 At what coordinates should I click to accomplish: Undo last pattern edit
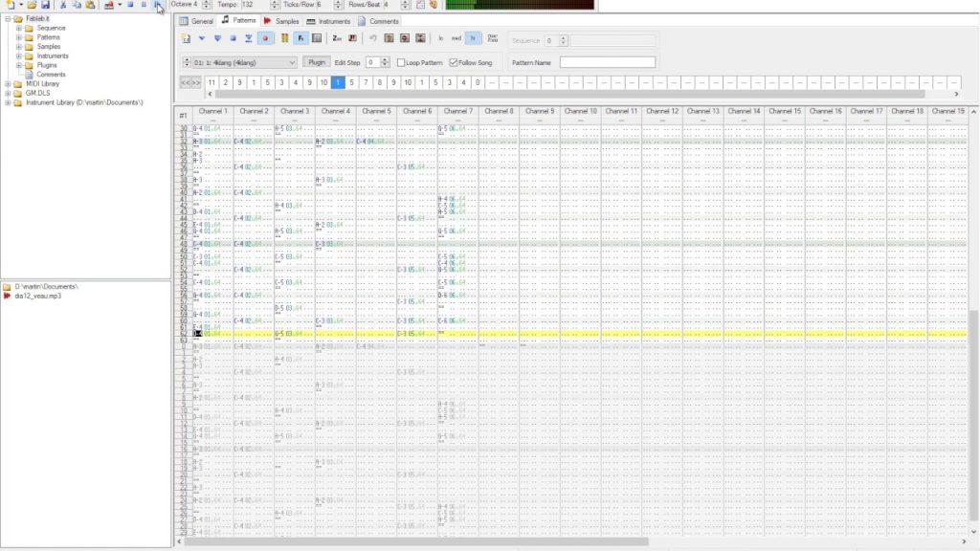[x=373, y=38]
